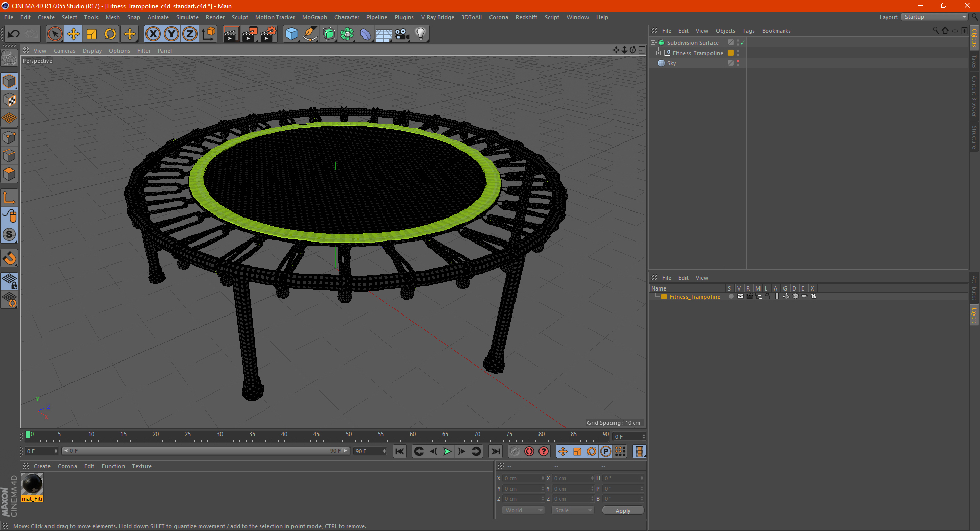980x531 pixels.
Task: Render to Picture Viewer
Action: (x=250, y=34)
